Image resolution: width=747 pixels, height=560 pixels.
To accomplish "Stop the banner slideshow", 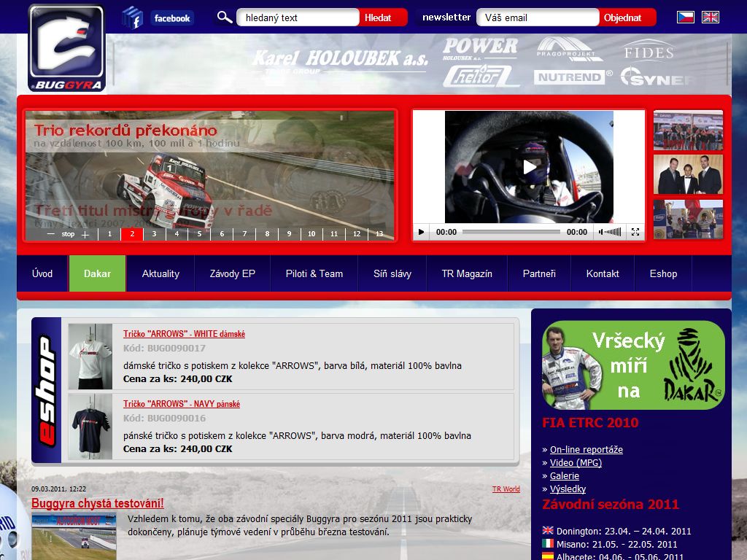I will pos(68,234).
